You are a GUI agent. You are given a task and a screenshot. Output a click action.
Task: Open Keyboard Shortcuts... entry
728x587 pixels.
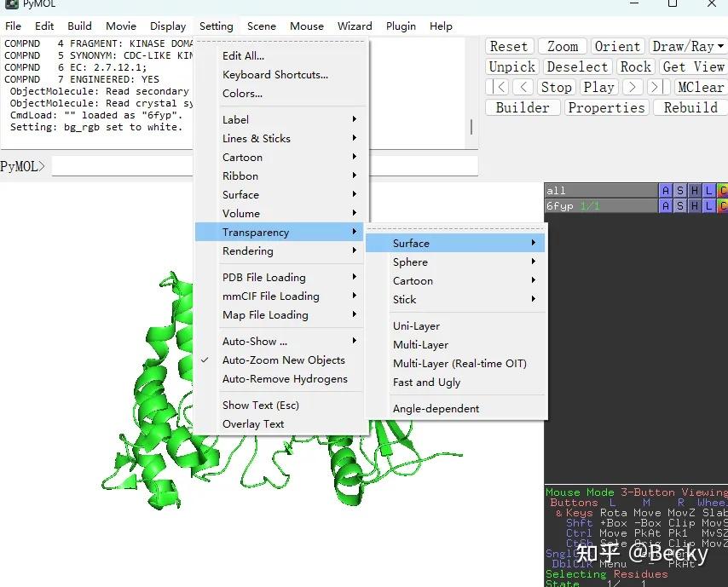281,75
